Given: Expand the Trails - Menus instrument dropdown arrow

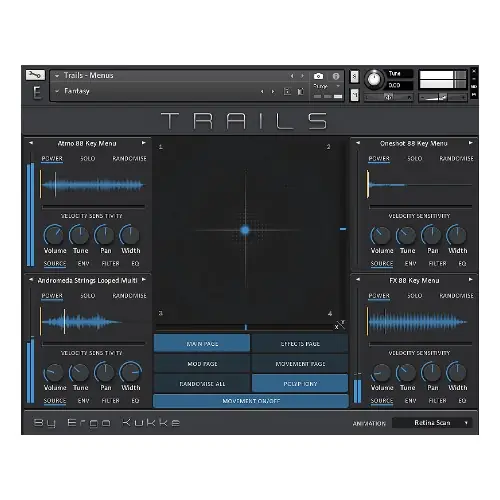Looking at the screenshot, I should click(57, 76).
